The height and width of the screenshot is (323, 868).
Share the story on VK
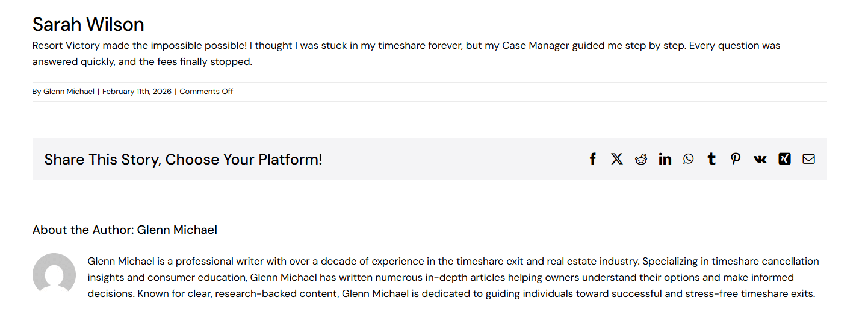tap(760, 159)
